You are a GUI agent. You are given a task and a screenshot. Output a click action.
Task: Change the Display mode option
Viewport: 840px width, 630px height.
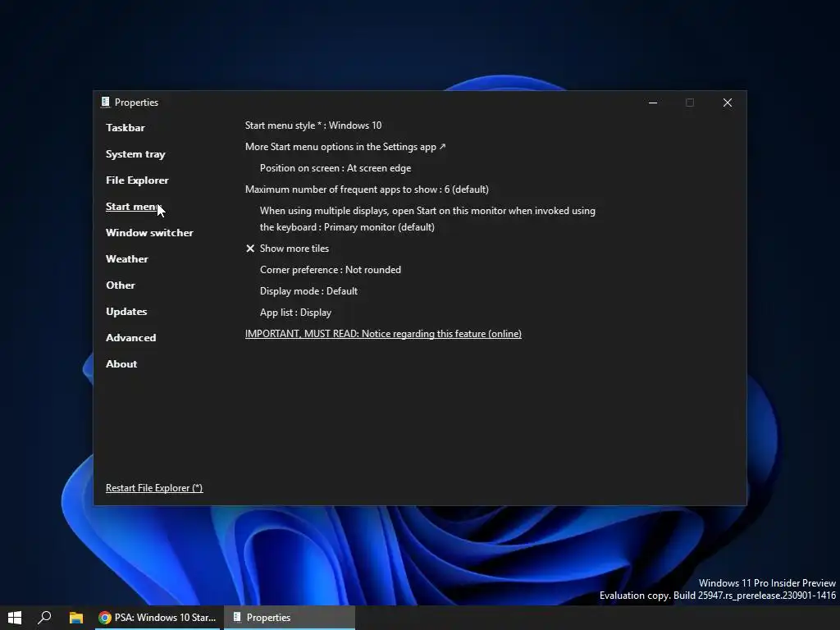point(308,291)
